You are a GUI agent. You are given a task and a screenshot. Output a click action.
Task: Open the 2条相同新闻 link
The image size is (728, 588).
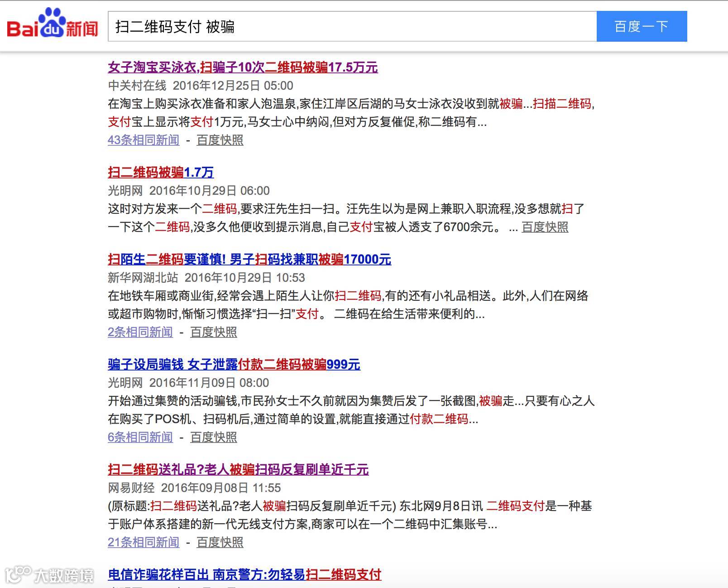(140, 332)
